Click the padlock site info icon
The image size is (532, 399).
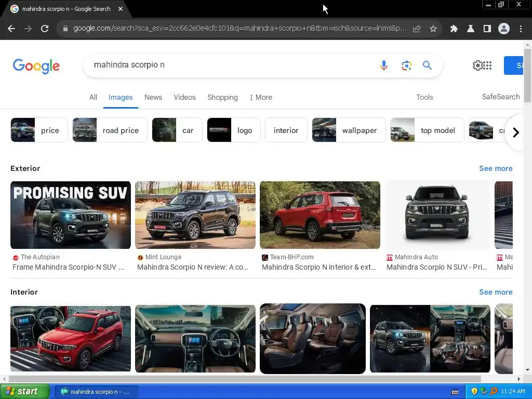tap(65, 29)
